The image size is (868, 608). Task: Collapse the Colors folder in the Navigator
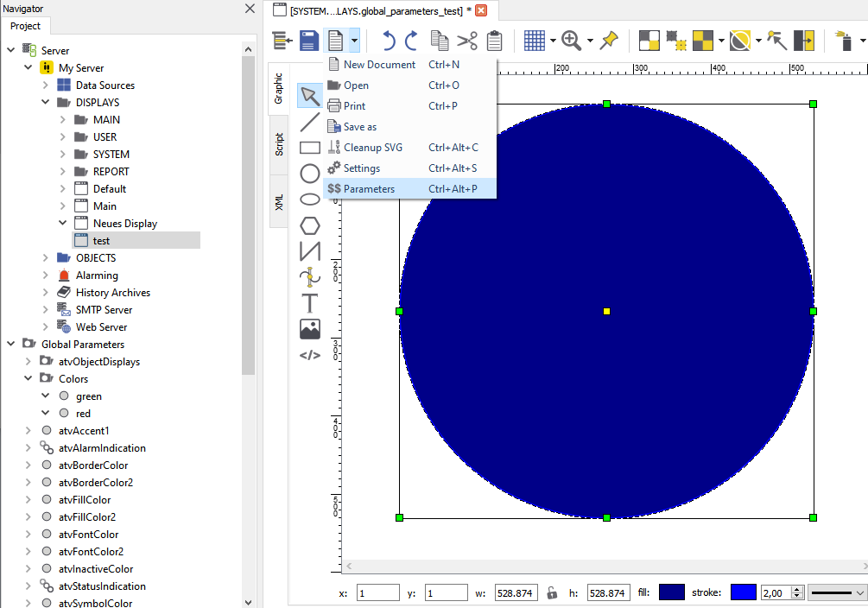pyautogui.click(x=28, y=378)
